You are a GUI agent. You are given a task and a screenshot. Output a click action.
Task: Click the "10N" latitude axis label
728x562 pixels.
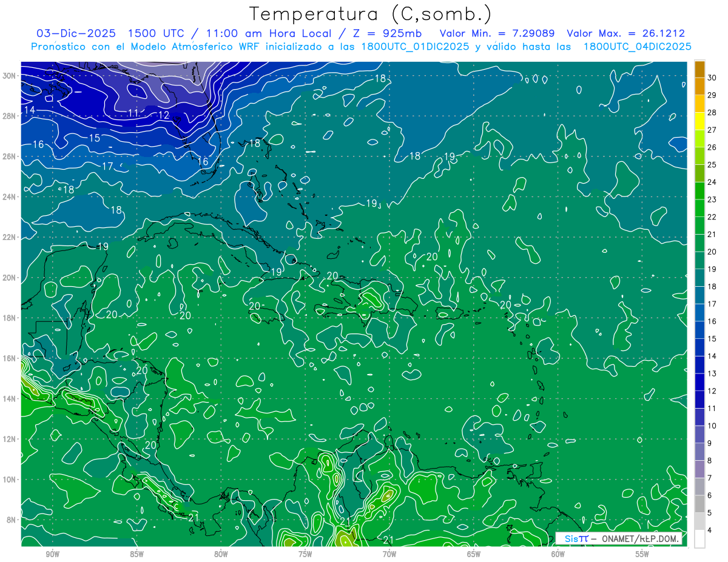(x=9, y=479)
